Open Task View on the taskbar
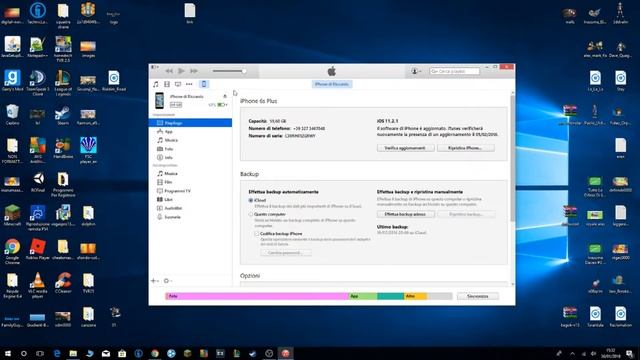640x360 pixels. pos(40,353)
